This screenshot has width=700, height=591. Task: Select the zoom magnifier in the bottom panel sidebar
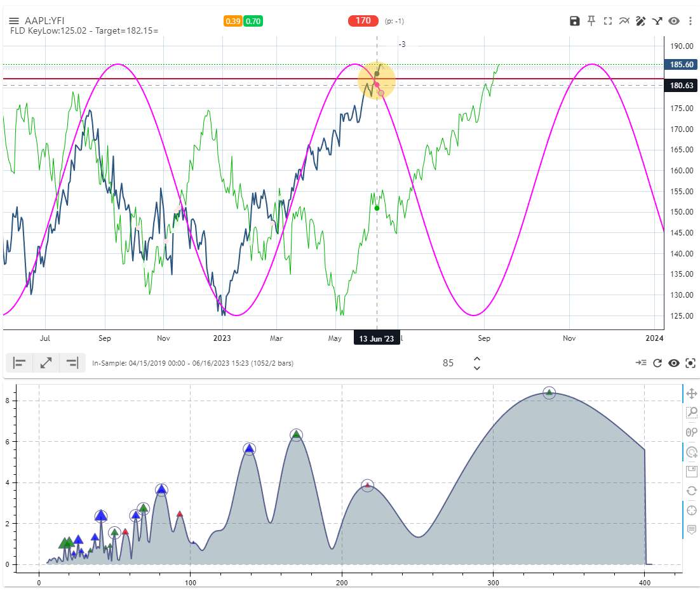pyautogui.click(x=692, y=413)
